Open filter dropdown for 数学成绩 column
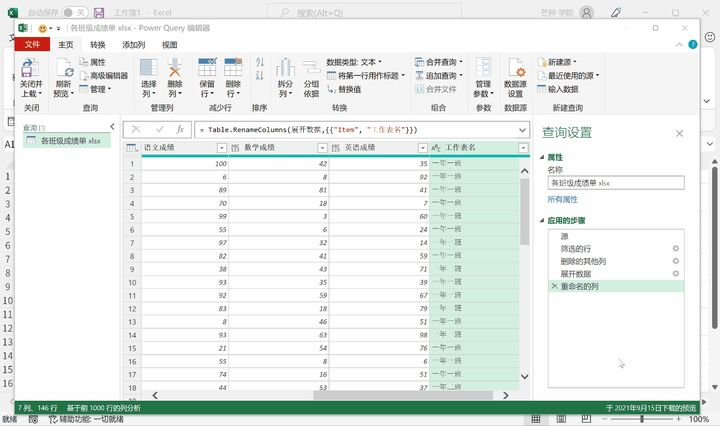The image size is (720, 426). [322, 148]
